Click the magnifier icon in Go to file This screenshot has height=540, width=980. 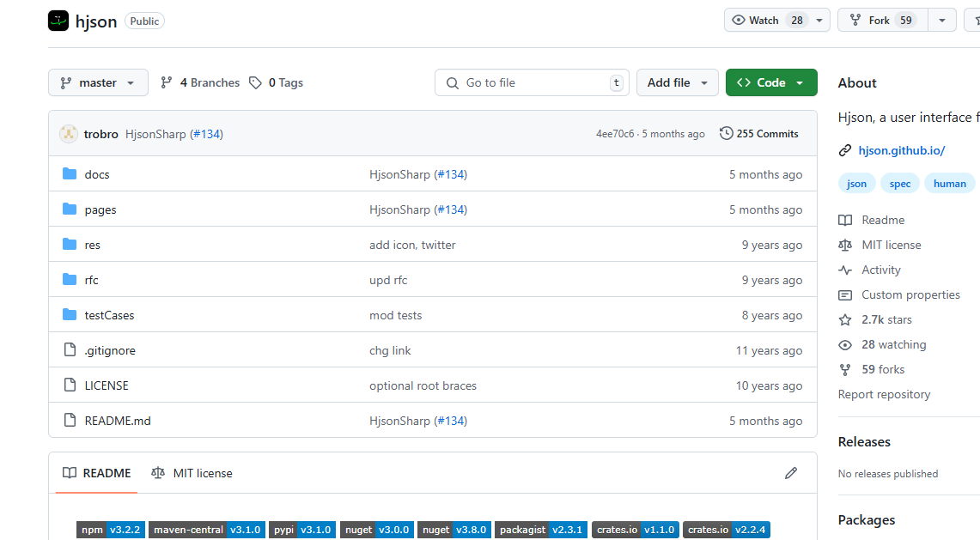(x=453, y=82)
